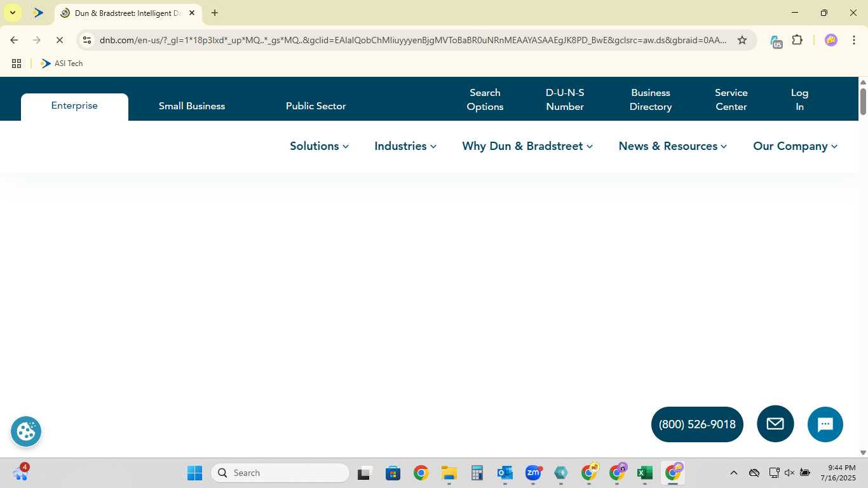Open the Chrome three-dot menu
The image size is (868, 488).
854,40
